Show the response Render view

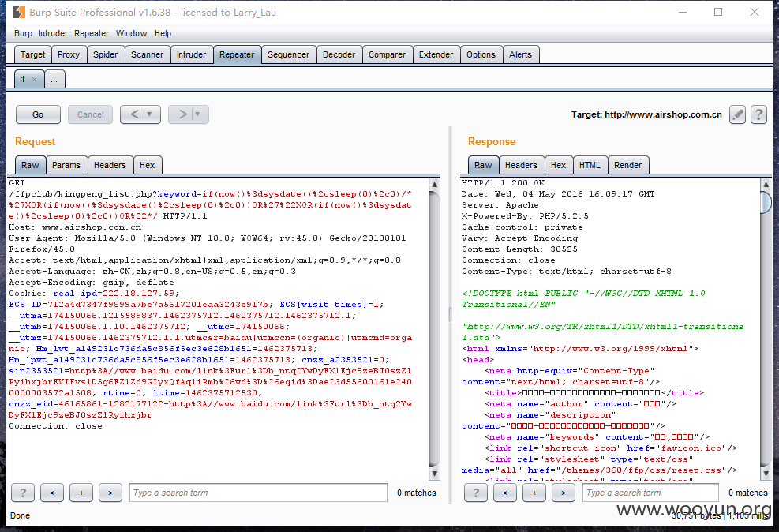point(628,165)
